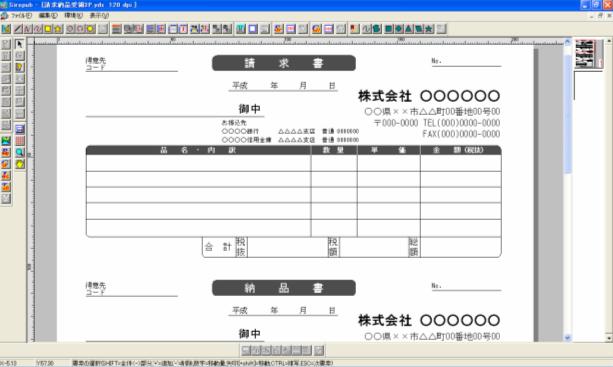Click the vertical scrollbar down arrow
This screenshot has width=613, height=367.
point(568,338)
